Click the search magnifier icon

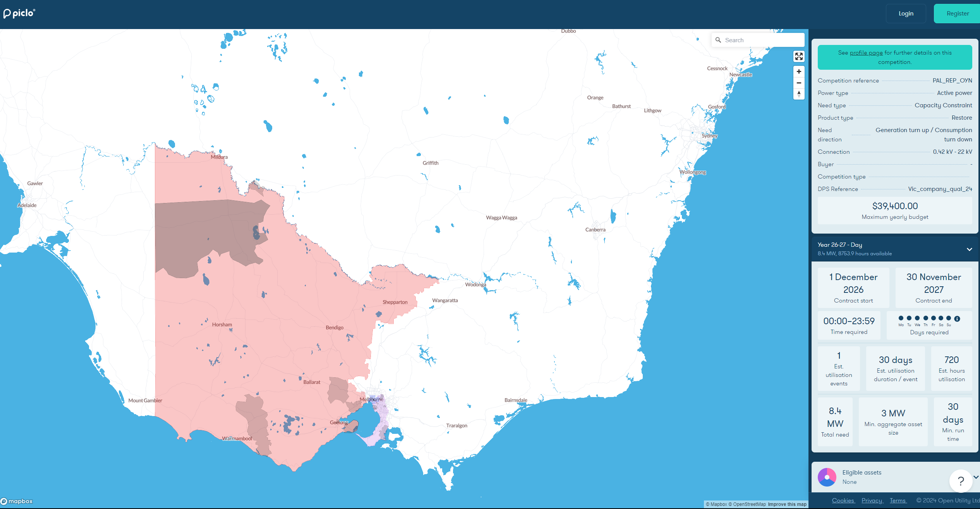click(719, 40)
